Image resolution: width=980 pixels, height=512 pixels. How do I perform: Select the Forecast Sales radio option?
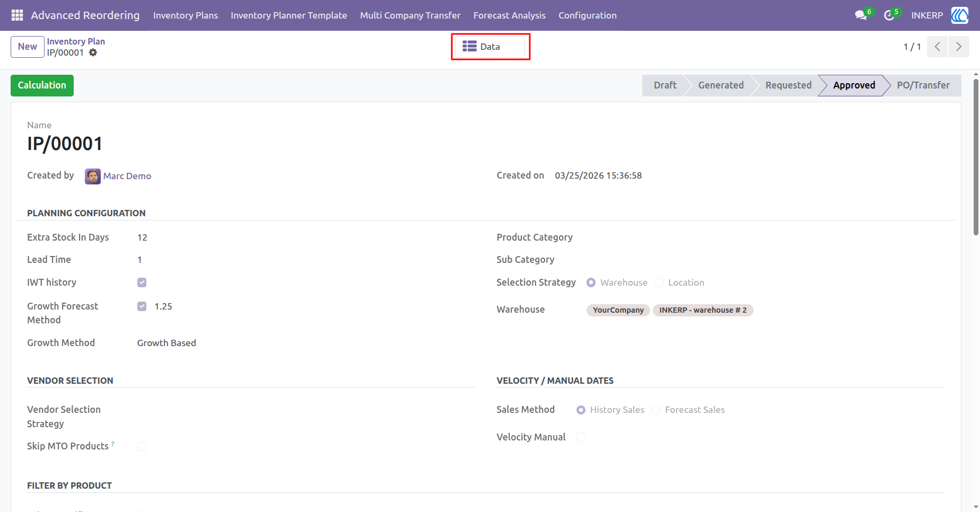(x=655, y=410)
